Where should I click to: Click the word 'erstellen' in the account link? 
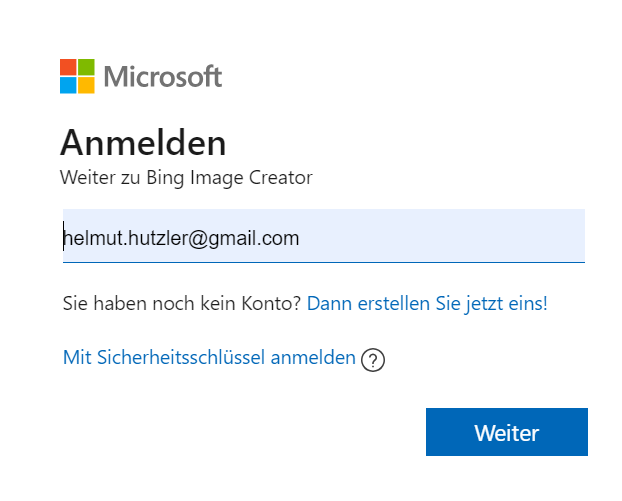pyautogui.click(x=394, y=304)
